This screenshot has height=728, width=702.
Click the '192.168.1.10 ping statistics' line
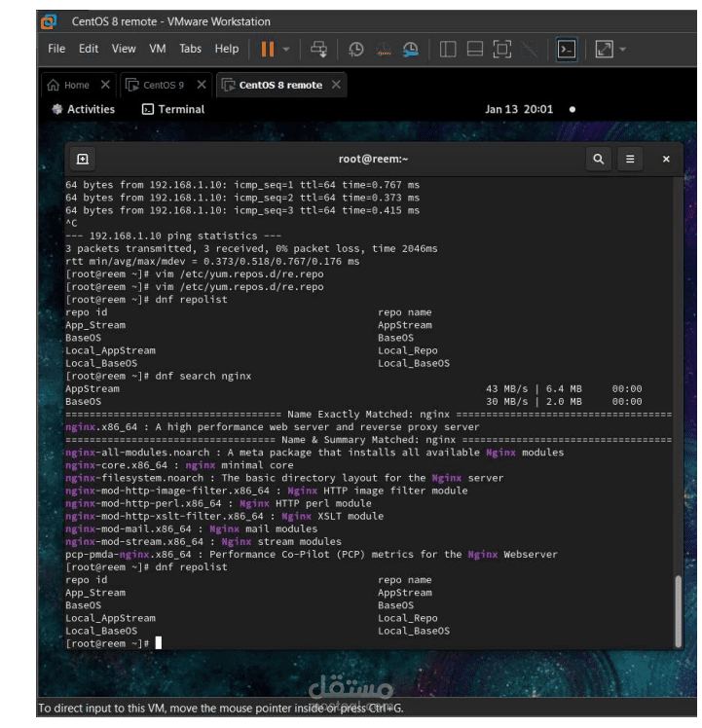pyautogui.click(x=173, y=236)
